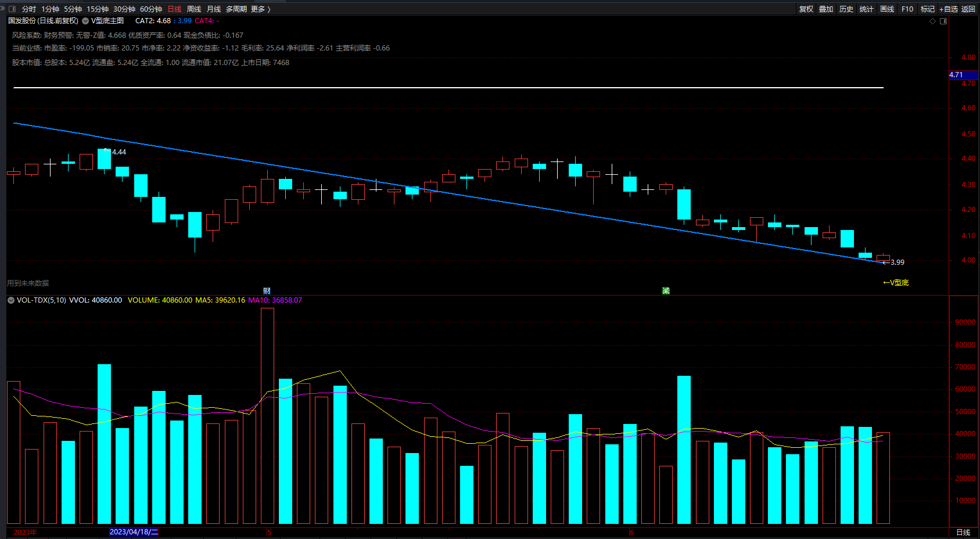Open the VOL-TDX indicator dropdown

tap(11, 300)
